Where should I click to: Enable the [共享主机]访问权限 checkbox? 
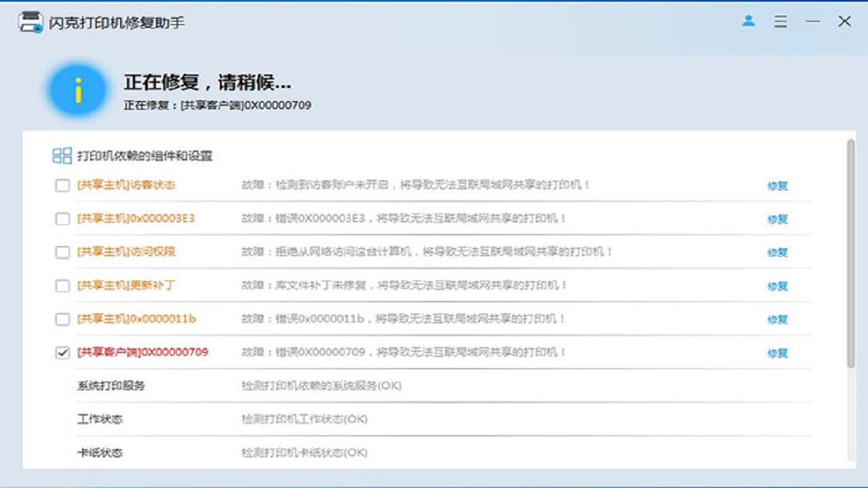coord(62,252)
